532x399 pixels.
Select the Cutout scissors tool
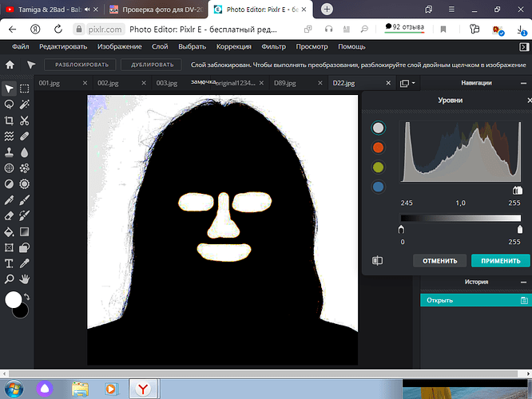[25, 120]
